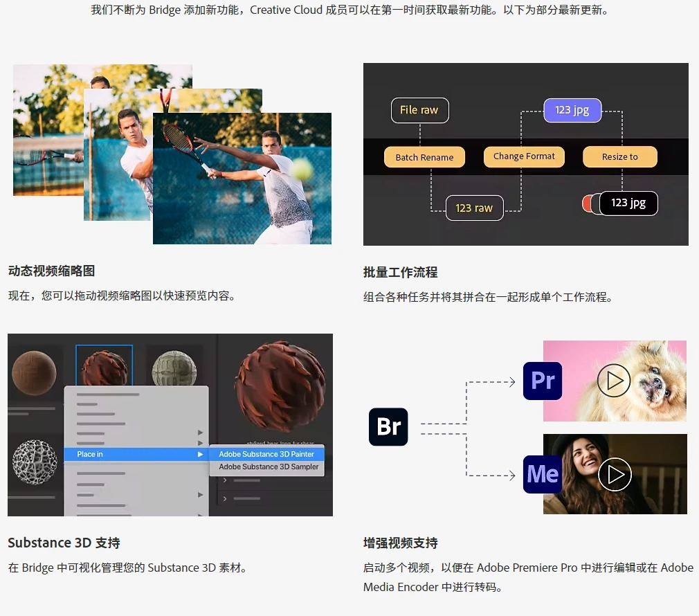Play the fluffy dog video

pos(614,381)
